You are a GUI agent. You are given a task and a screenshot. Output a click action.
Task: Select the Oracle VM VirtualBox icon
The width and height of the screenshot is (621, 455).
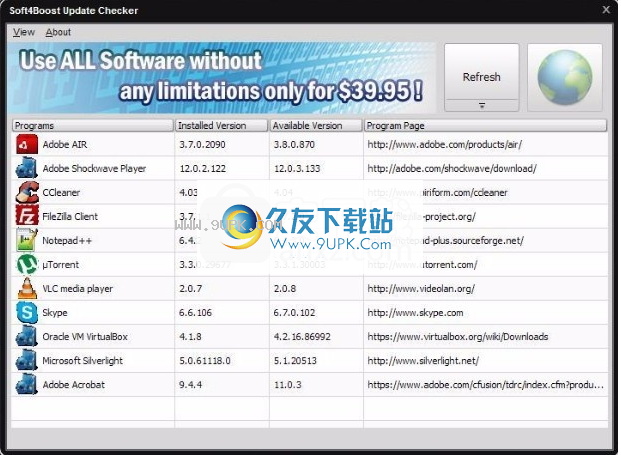click(x=27, y=336)
